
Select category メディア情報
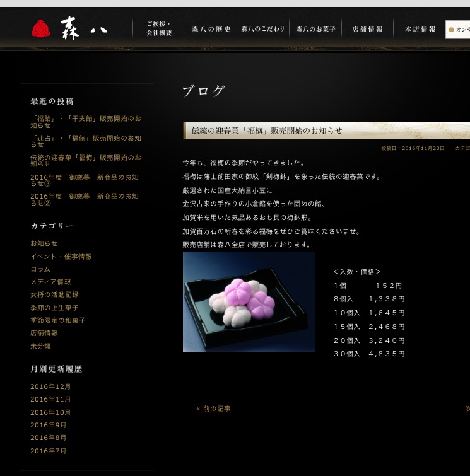50,282
